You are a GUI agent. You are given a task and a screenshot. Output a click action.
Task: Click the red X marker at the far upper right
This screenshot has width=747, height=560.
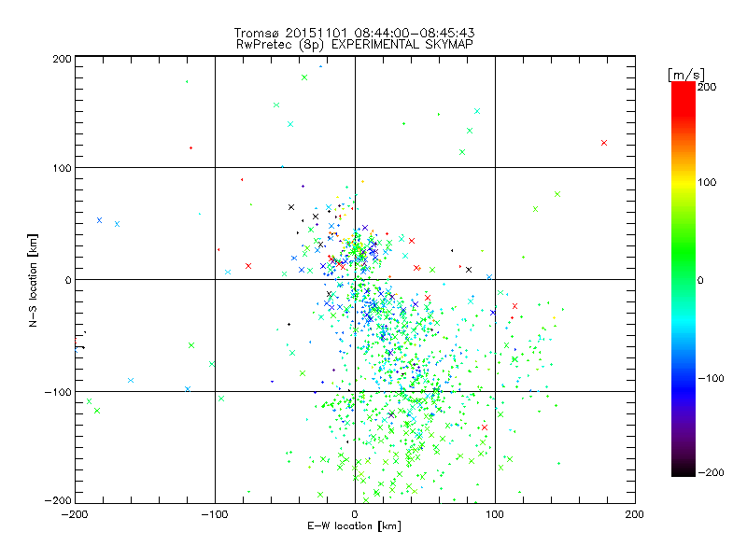tap(604, 143)
